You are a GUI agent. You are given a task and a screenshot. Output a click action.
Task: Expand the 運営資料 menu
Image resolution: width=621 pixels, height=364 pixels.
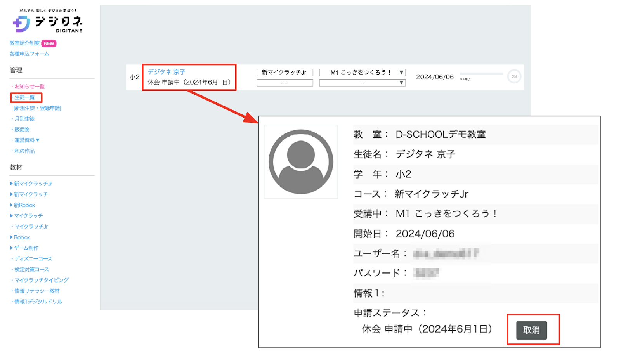point(27,140)
